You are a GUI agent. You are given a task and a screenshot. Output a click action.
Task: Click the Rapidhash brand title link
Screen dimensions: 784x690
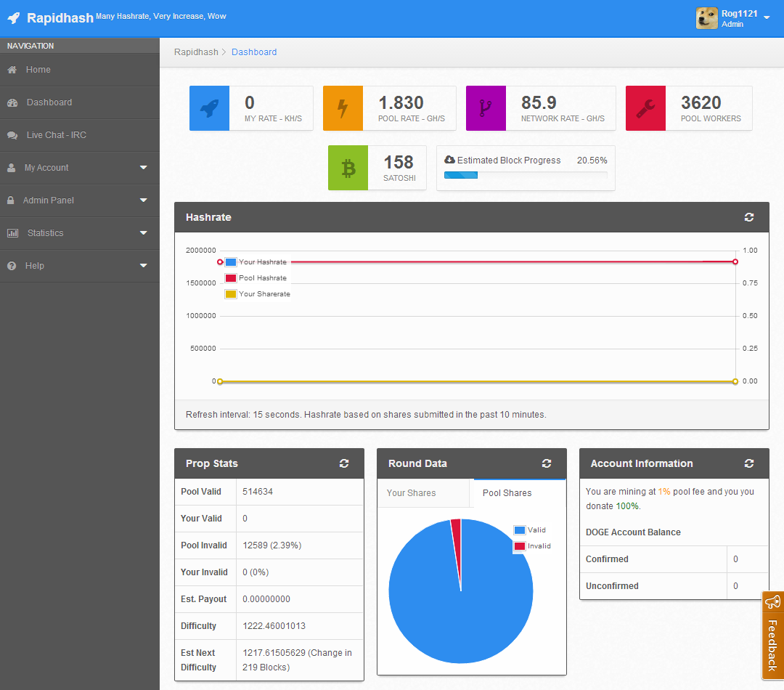click(60, 18)
